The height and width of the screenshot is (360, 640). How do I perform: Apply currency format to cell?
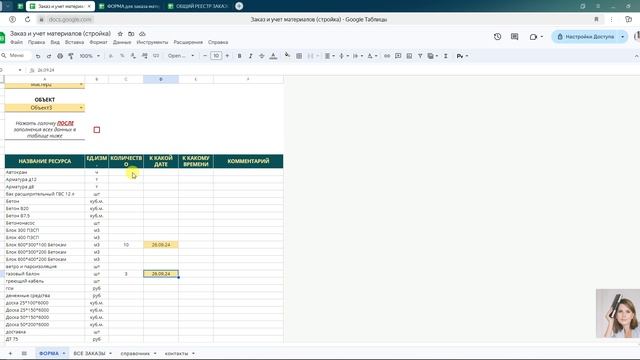[111, 56]
